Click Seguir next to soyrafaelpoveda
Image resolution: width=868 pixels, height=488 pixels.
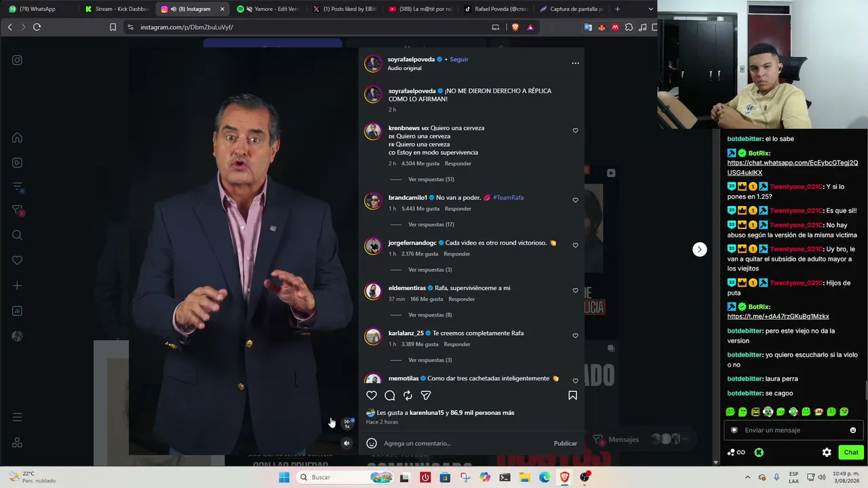[459, 59]
